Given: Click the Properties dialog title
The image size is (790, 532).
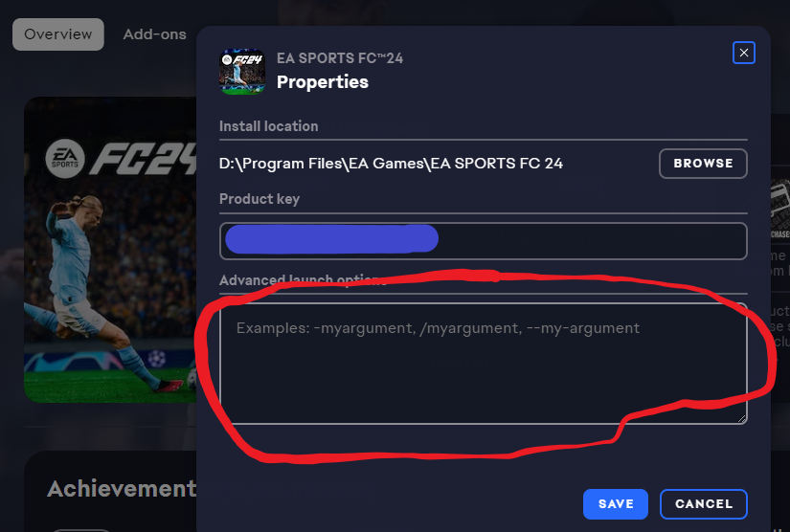Looking at the screenshot, I should [323, 82].
